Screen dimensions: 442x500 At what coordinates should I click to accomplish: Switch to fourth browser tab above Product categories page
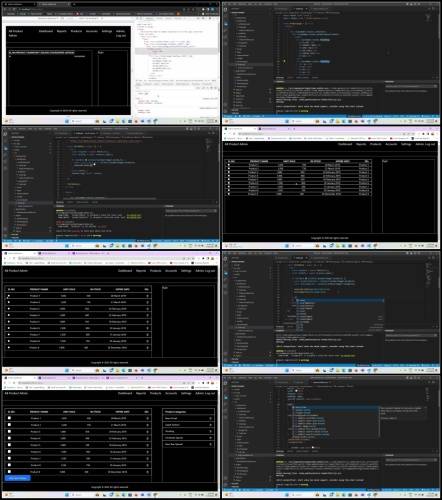pyautogui.click(x=118, y=378)
